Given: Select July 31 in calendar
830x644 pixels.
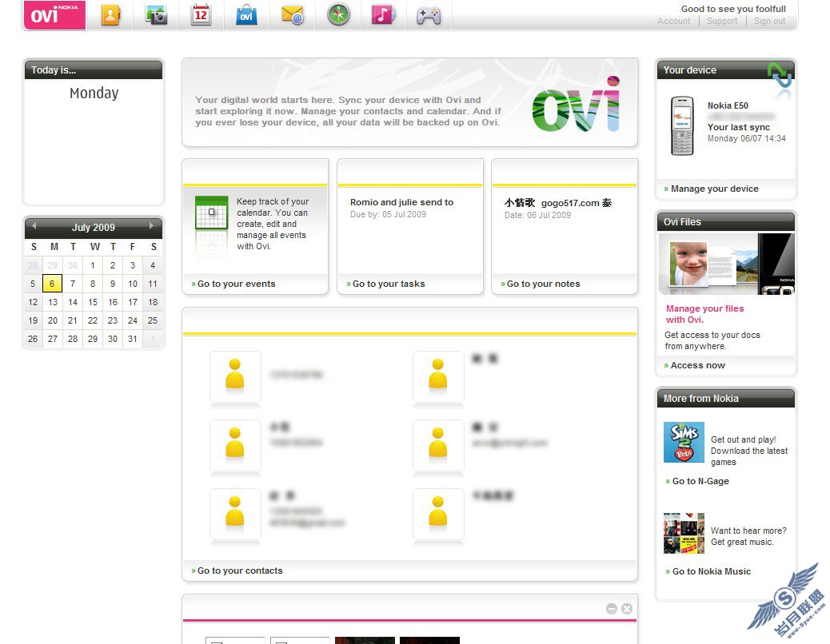Looking at the screenshot, I should [132, 339].
